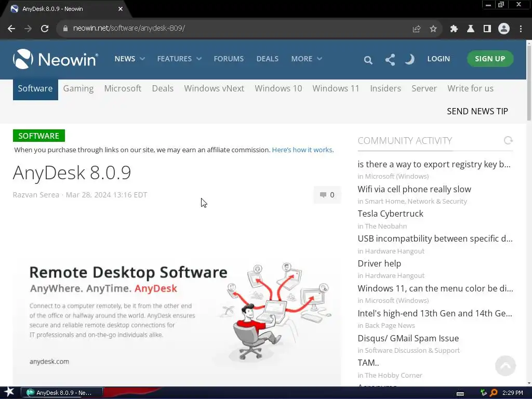Click the network tray icon
Image resolution: width=532 pixels, height=399 pixels.
[484, 393]
